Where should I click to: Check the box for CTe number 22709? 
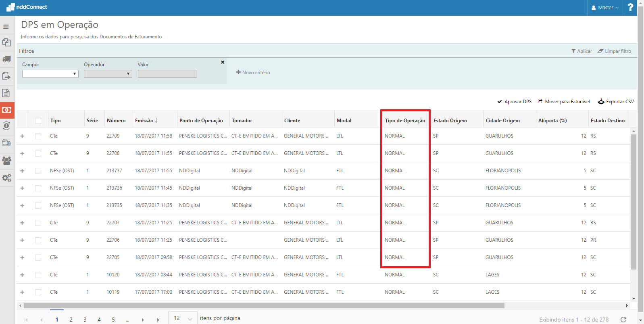click(x=38, y=136)
